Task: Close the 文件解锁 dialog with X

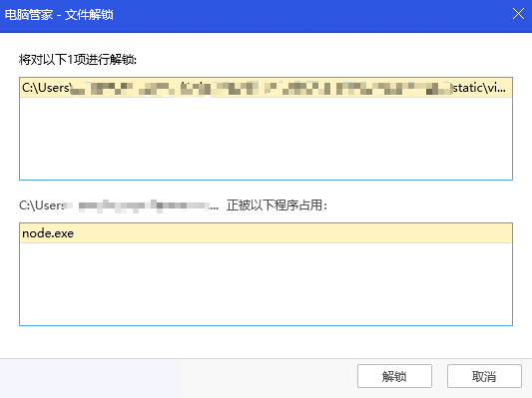Action: coord(518,14)
